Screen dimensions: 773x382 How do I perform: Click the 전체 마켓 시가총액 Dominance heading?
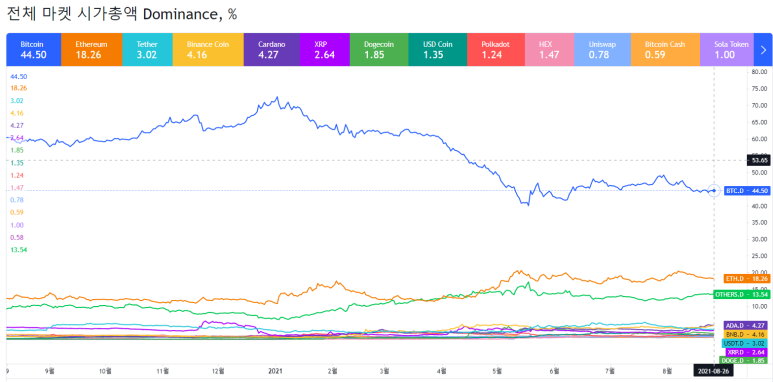point(122,14)
